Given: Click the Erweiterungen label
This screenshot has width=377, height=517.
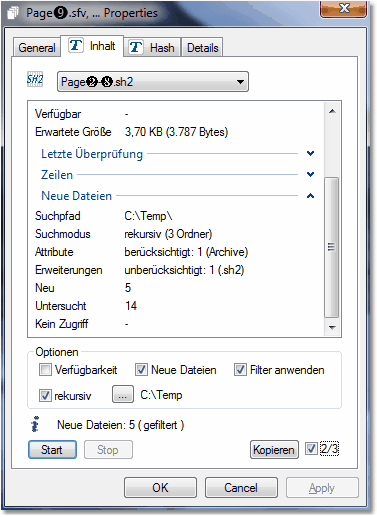Looking at the screenshot, I should pos(69,270).
